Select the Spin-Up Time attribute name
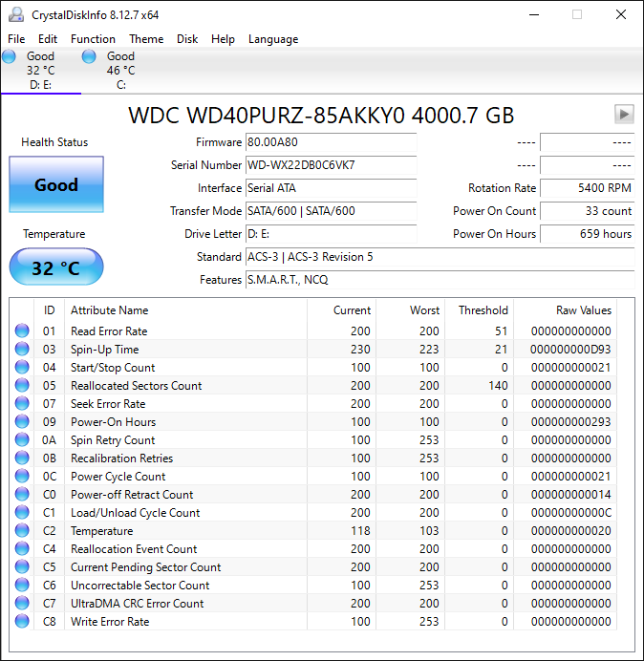Image resolution: width=644 pixels, height=661 pixels. (x=104, y=349)
